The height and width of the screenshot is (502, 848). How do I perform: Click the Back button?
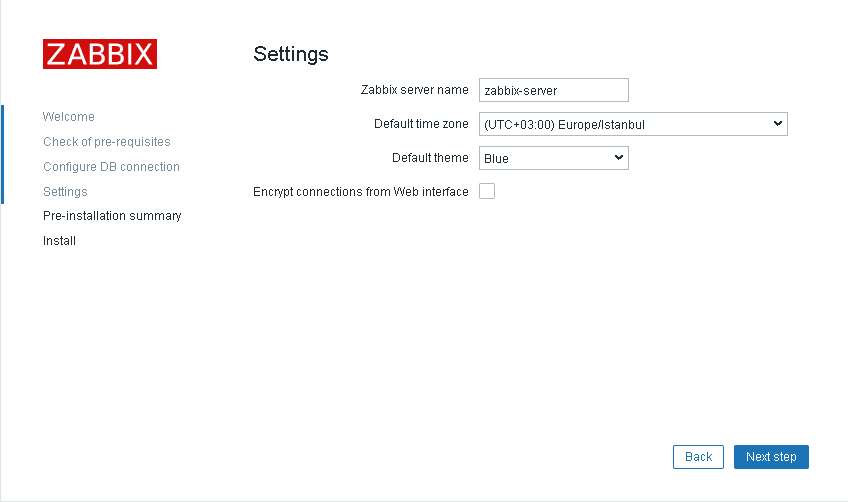point(698,457)
